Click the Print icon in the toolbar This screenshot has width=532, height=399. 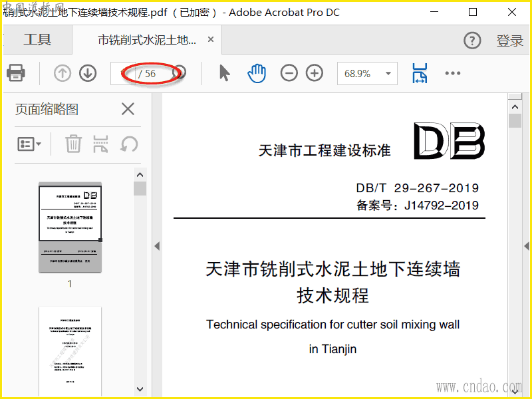click(x=15, y=72)
